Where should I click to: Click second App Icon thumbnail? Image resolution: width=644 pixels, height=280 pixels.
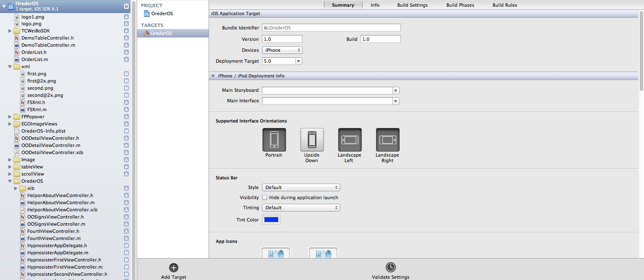(323, 253)
